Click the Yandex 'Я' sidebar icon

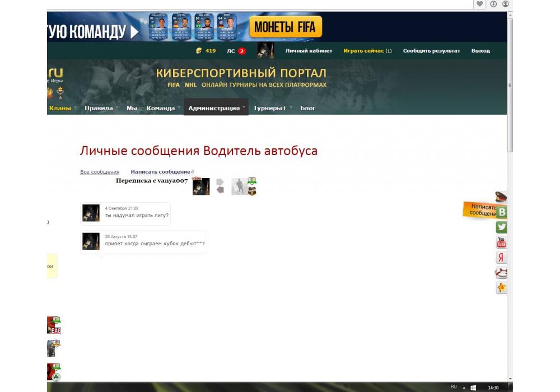pyautogui.click(x=501, y=258)
